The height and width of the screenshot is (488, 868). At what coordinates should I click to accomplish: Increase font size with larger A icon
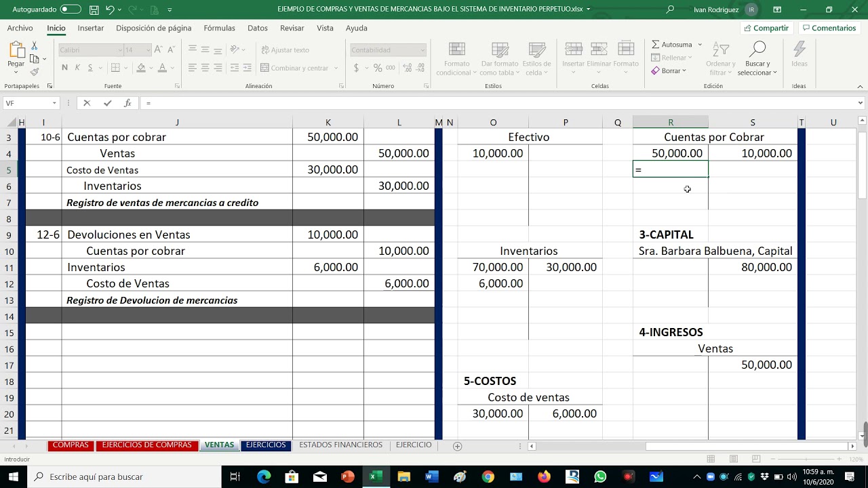tap(158, 49)
